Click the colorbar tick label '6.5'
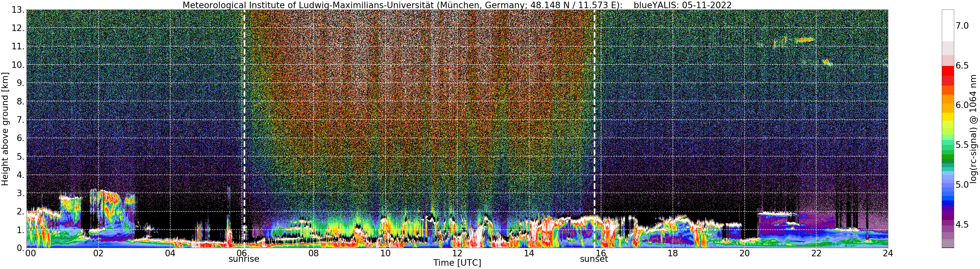980x269 pixels. (x=962, y=65)
